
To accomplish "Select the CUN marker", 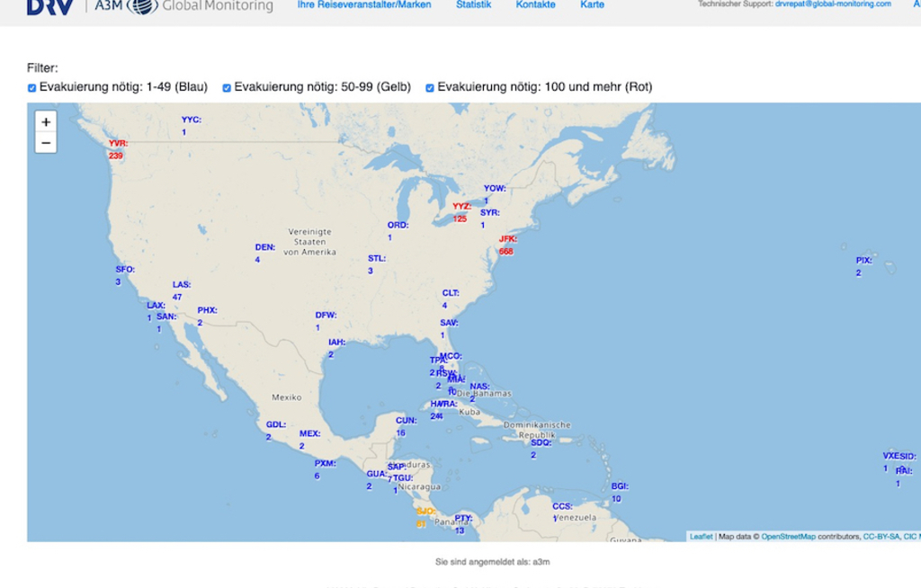I will pos(406,426).
